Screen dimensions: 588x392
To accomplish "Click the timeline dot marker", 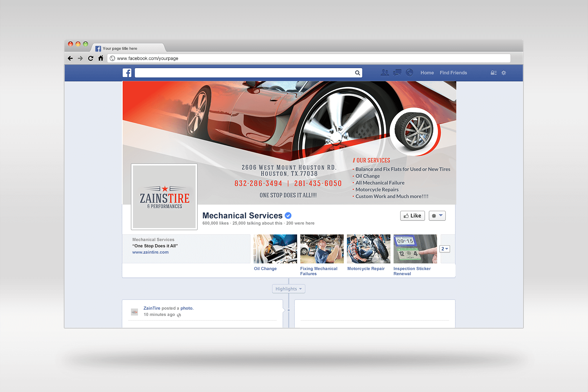I will tap(289, 310).
